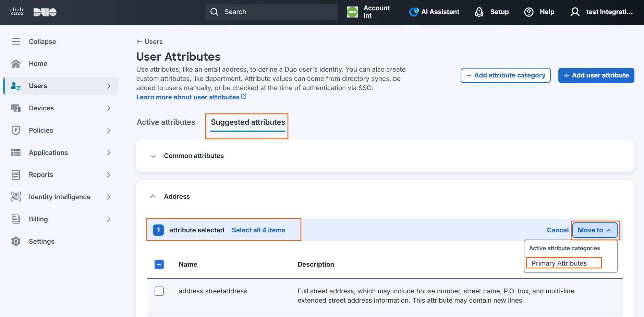Expand the Common attributes section

(x=153, y=156)
